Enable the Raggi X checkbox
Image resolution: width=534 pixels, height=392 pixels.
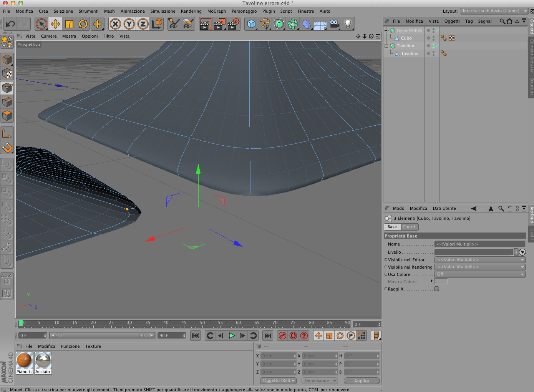pos(436,289)
